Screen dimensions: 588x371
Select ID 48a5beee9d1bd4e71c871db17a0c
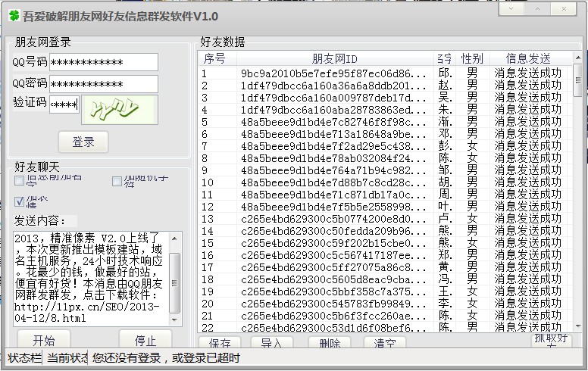tap(333, 195)
